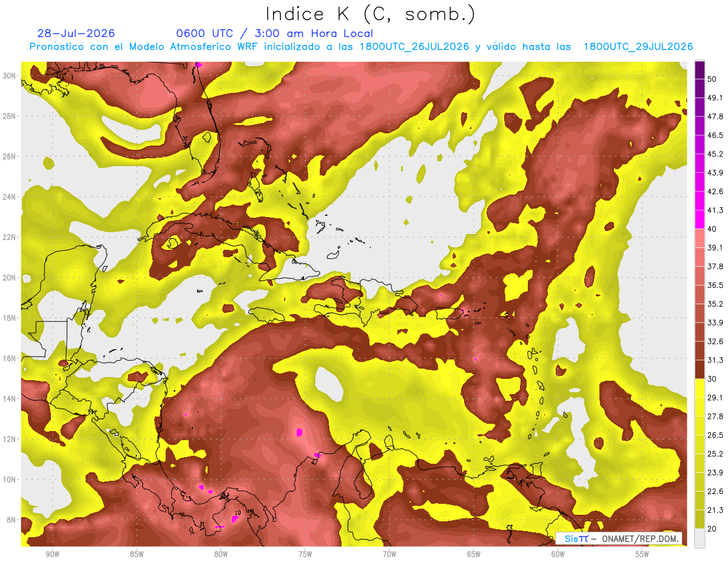Click the "Indice K (C, somb.)" chart title
Screen dimensions: 728x562
tap(371, 14)
